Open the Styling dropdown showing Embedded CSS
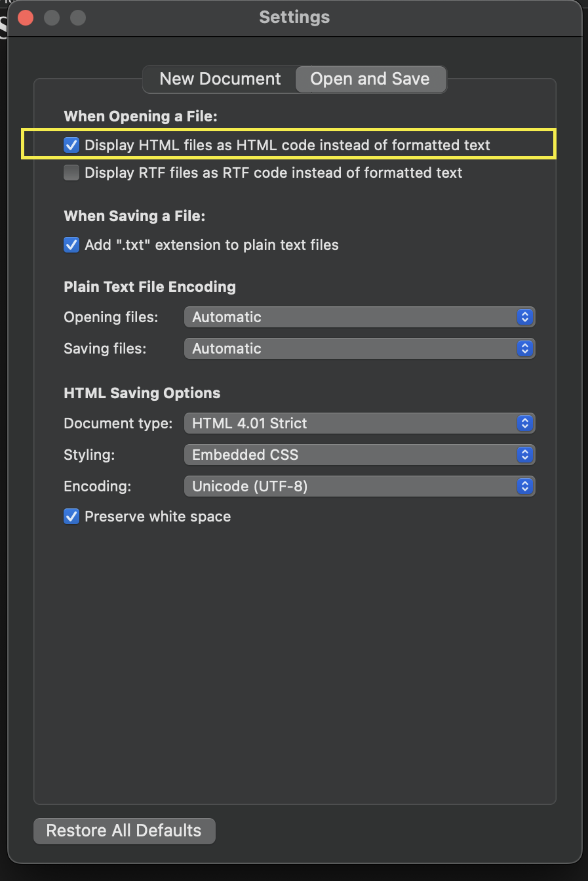588x881 pixels. pyautogui.click(x=359, y=455)
